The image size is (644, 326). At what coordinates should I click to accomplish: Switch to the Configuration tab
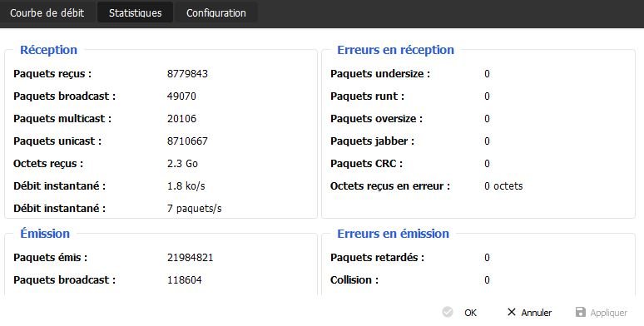point(216,13)
